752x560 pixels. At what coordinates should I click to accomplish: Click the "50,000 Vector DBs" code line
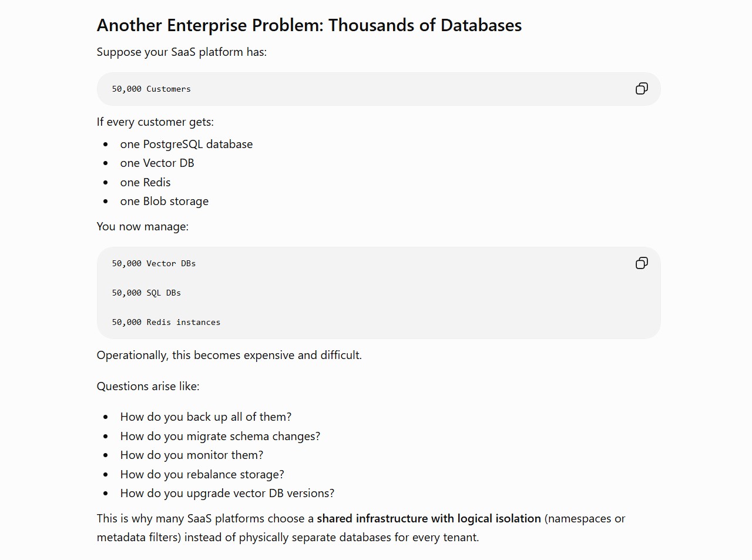pyautogui.click(x=154, y=264)
